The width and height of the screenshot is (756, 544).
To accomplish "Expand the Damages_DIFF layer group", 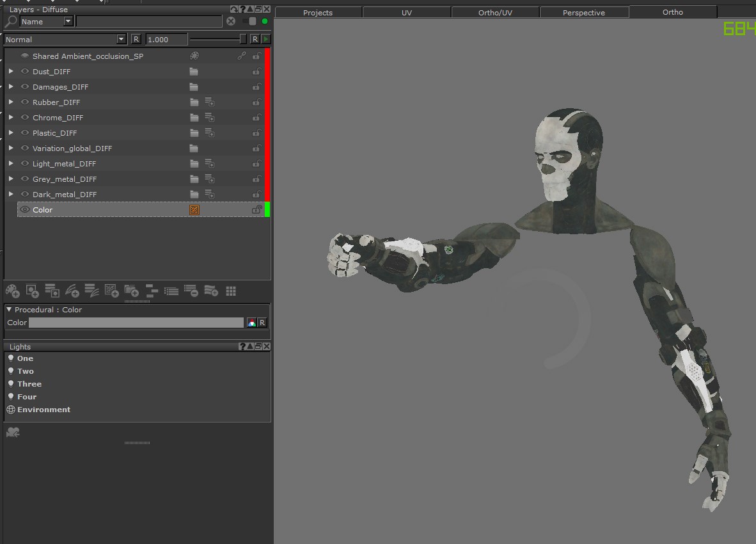I will (x=11, y=87).
